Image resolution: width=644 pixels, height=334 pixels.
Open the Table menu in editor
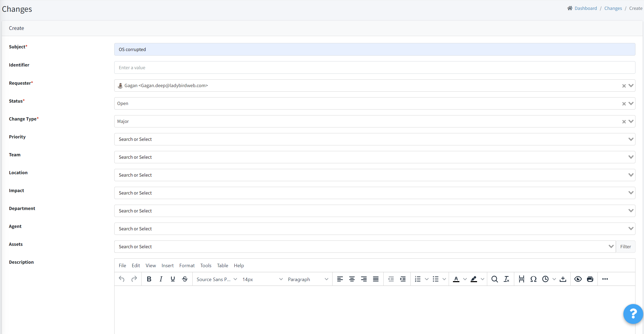(x=222, y=265)
